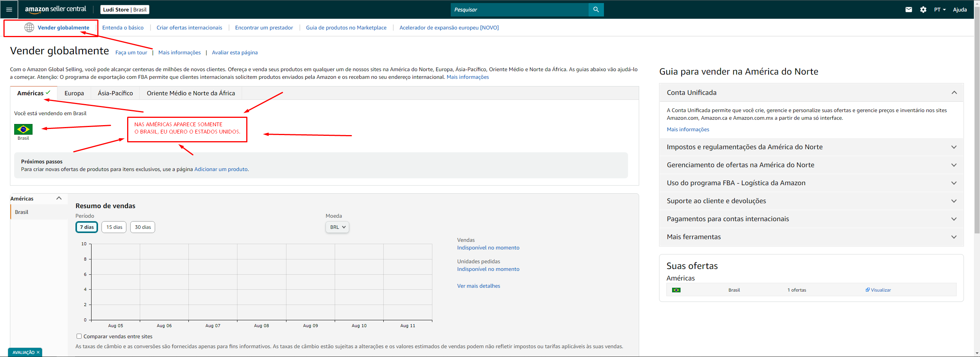Click Mais informações under Conta Unificada
This screenshot has height=357, width=980.
[688, 129]
